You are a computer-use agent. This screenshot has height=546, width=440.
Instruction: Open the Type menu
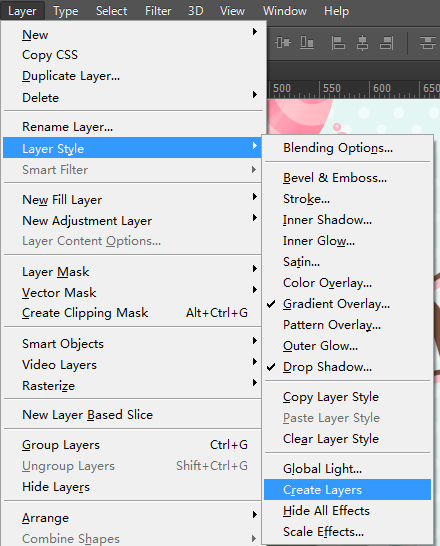66,11
